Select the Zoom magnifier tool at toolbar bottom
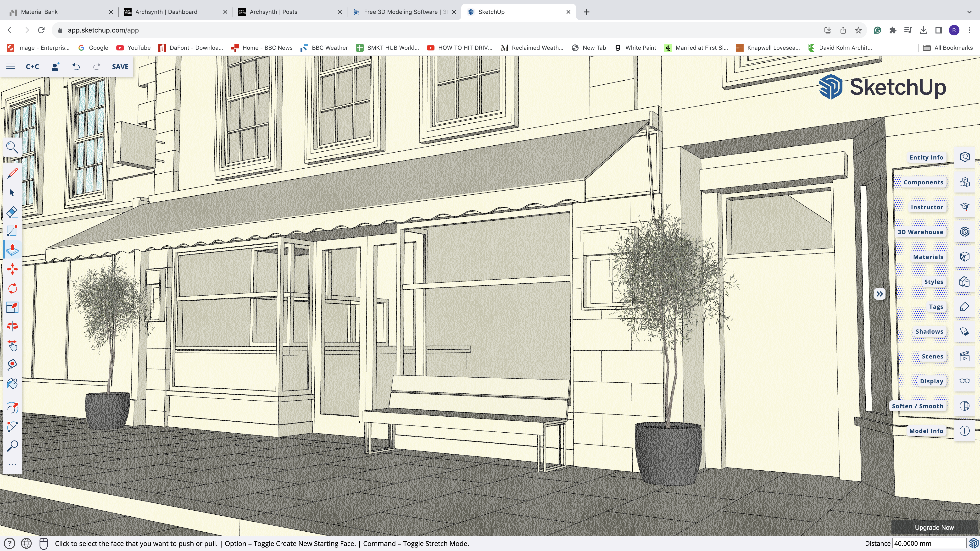Screen dimensions: 980x551 point(12,446)
